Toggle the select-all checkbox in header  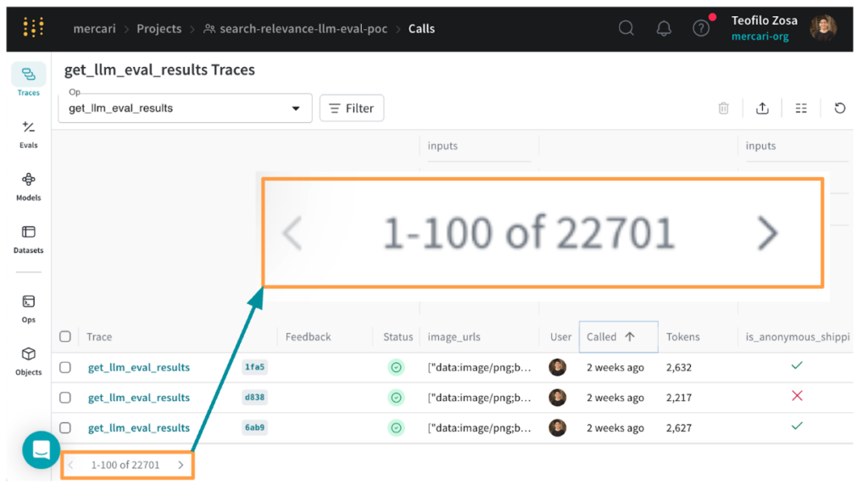(x=65, y=337)
